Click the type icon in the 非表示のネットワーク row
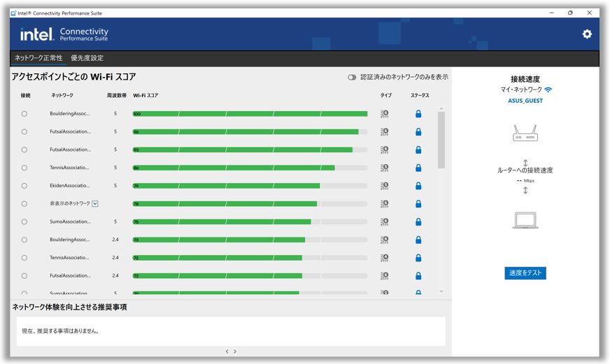This screenshot has height=364, width=610. click(x=384, y=203)
